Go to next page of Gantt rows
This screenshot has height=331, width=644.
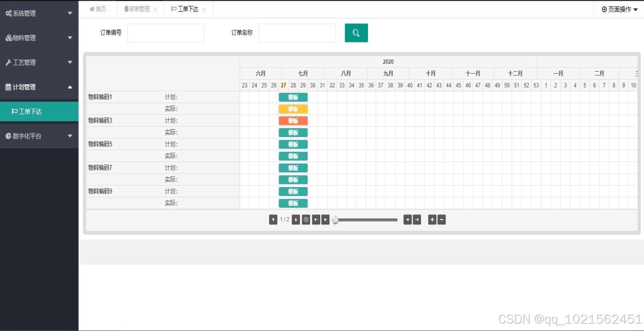296,220
